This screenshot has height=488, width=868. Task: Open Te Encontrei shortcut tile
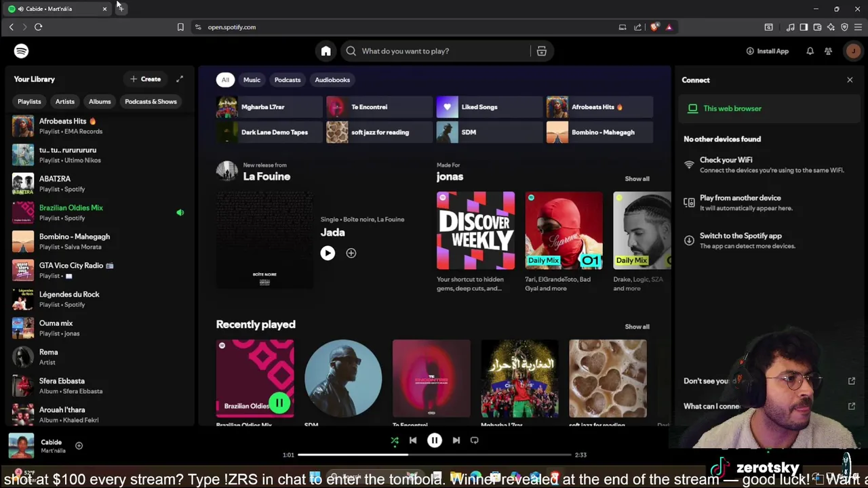click(x=380, y=107)
